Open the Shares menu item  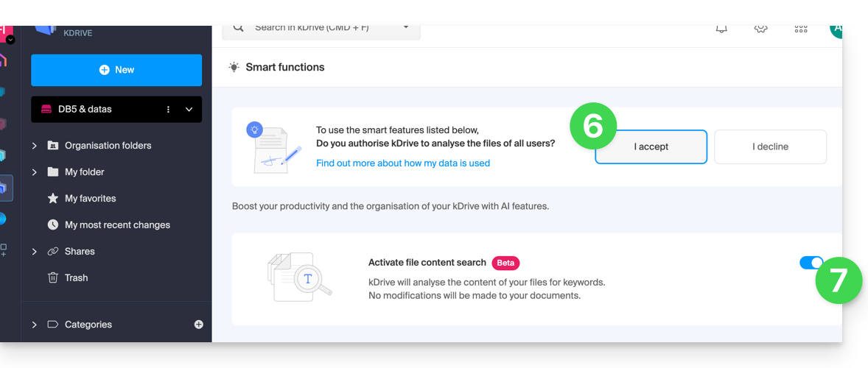tap(80, 252)
